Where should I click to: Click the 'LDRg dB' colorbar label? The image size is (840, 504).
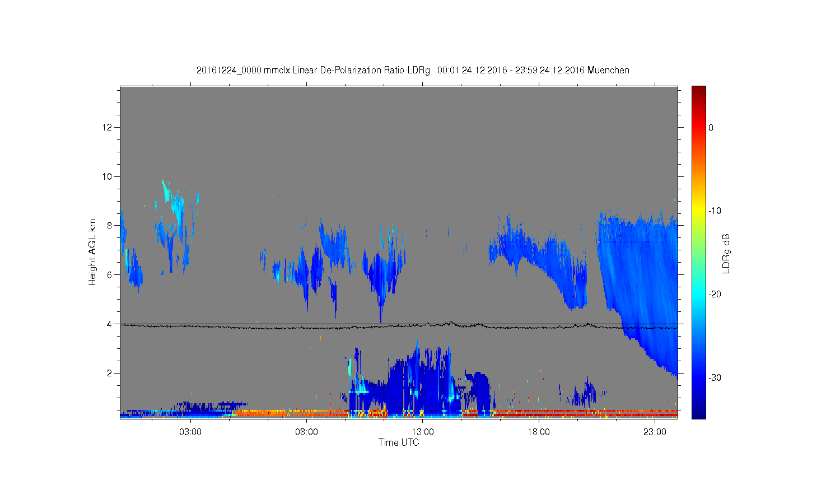[x=726, y=253]
